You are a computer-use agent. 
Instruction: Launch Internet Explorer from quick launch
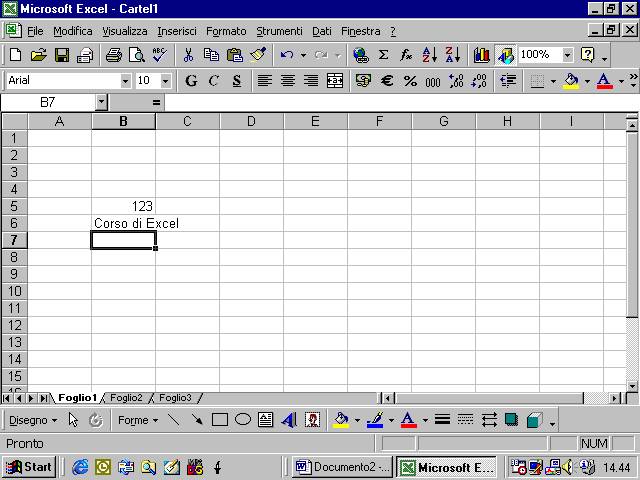pyautogui.click(x=80, y=467)
